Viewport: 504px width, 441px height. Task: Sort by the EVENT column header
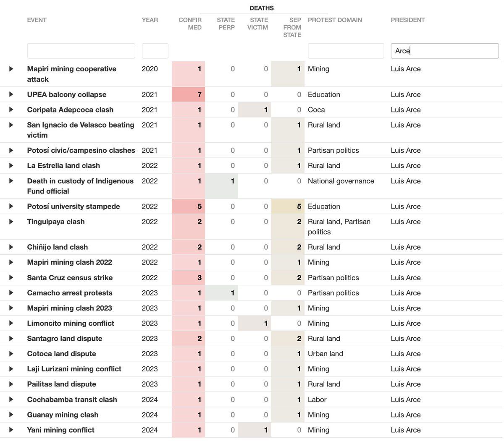tap(37, 20)
